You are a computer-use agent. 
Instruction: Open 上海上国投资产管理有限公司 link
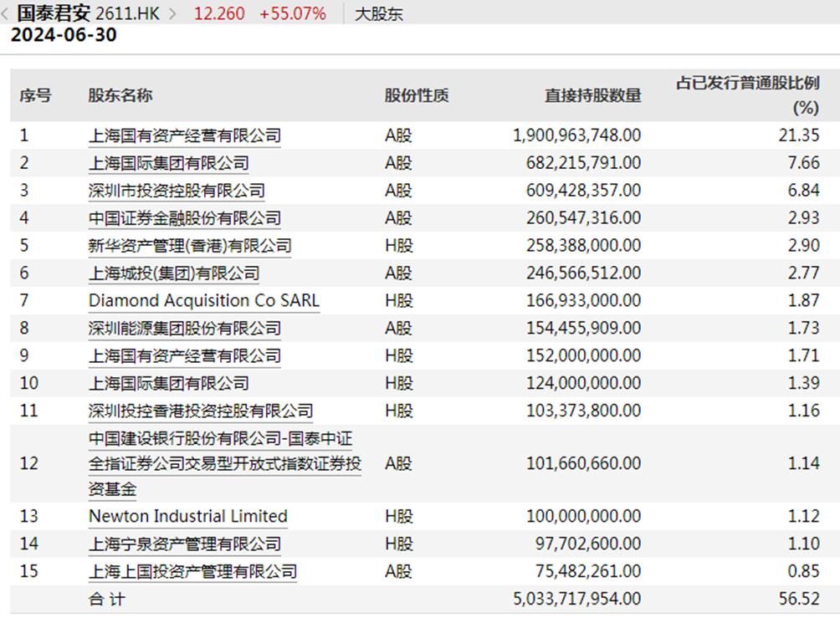pyautogui.click(x=192, y=572)
